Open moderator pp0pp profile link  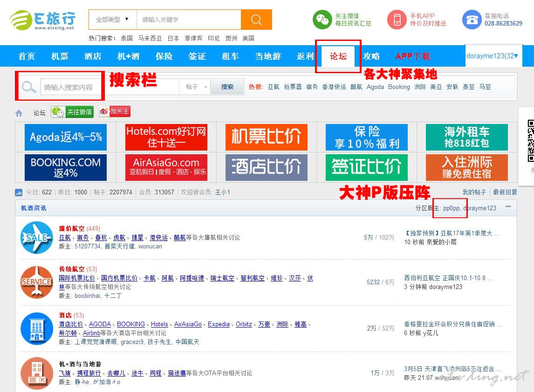(451, 208)
